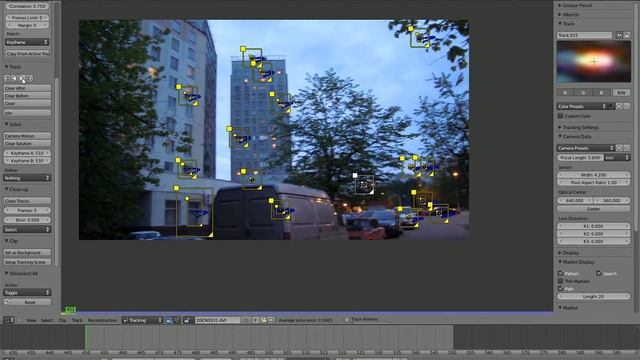The width and height of the screenshot is (640, 360).
Task: Toggle the R channel preview button
Action: coord(565,93)
